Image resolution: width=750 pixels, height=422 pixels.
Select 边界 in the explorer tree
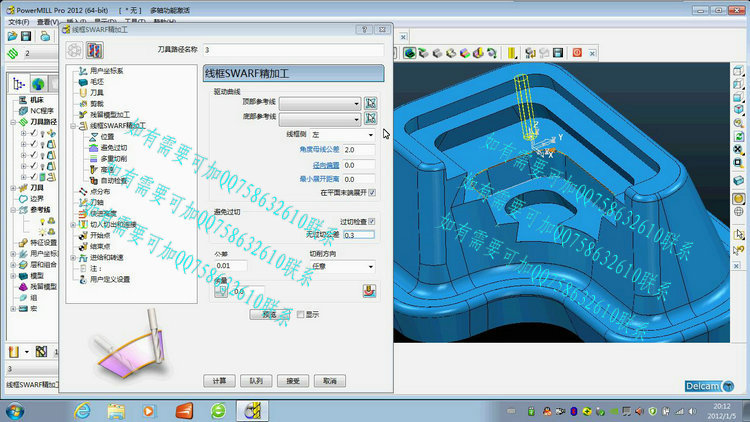coord(37,199)
